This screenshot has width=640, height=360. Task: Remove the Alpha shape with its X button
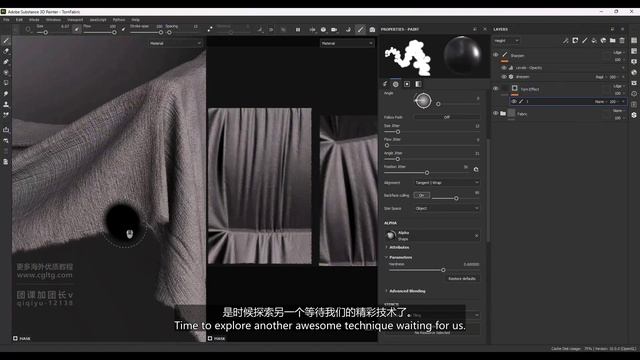click(476, 236)
